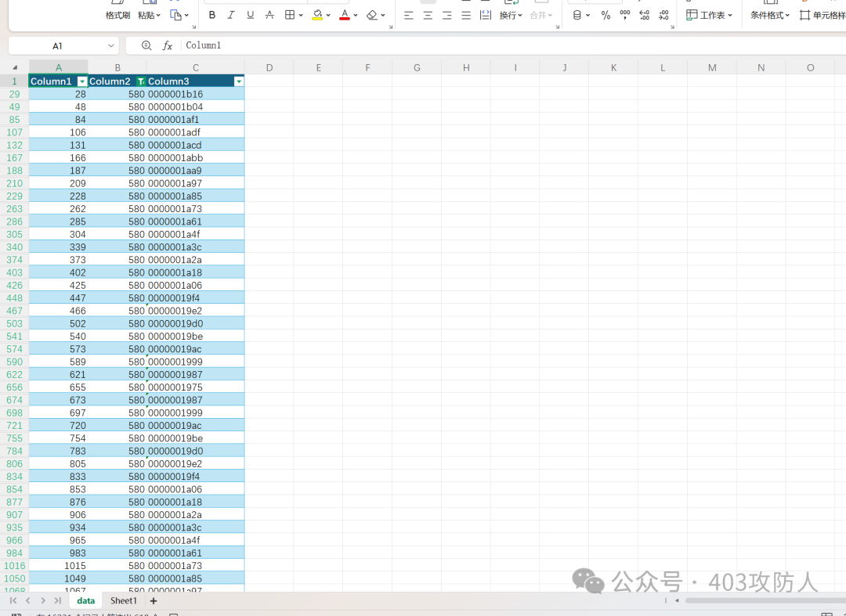The image size is (846, 616).
Task: Click the thousands separator icon
Action: coord(624,15)
